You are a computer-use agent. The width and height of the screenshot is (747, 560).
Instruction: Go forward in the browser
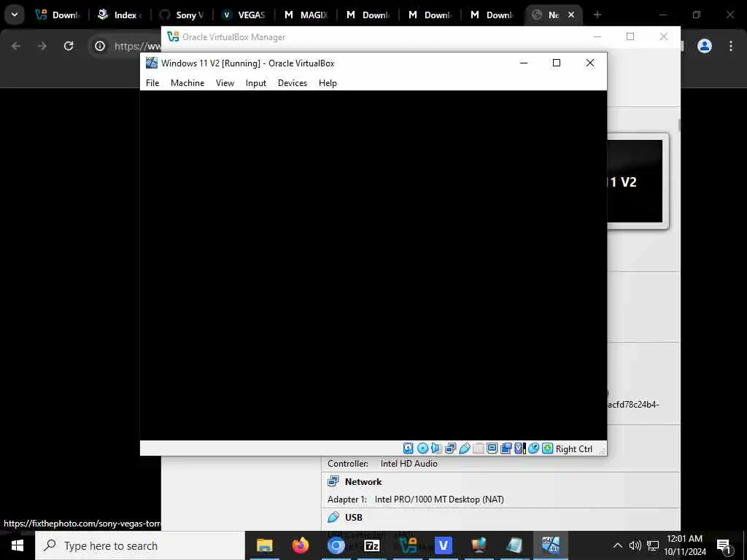coord(42,46)
